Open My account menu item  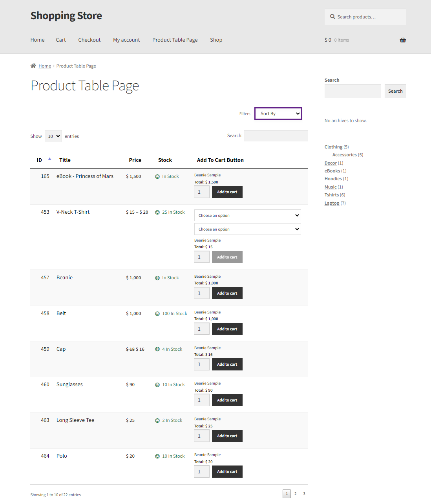(x=126, y=40)
